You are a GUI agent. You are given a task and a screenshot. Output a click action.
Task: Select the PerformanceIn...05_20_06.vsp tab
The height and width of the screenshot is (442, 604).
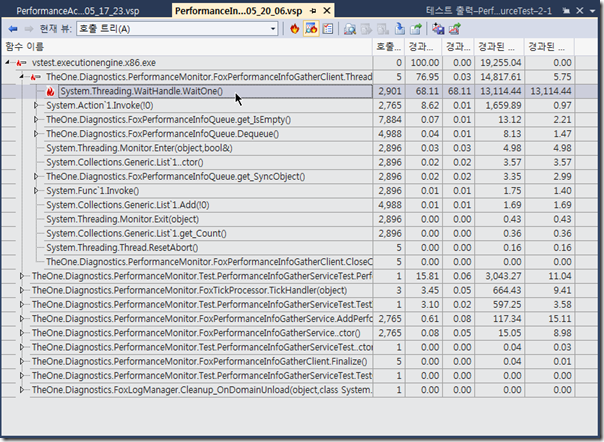238,11
